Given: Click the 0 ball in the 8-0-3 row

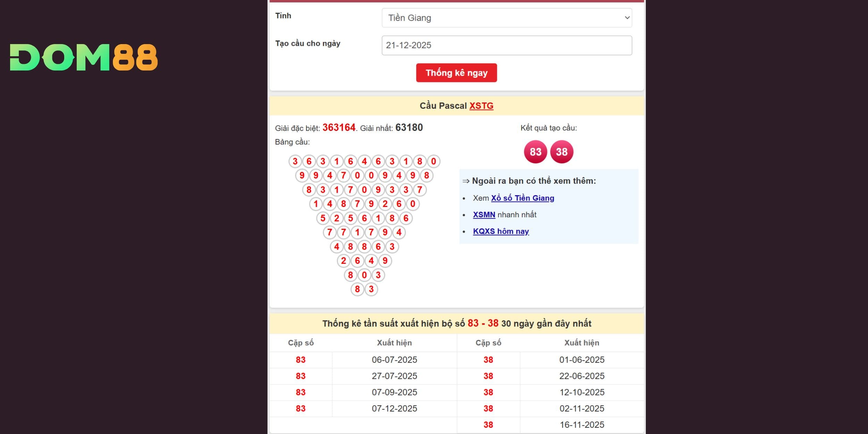Looking at the screenshot, I should pyautogui.click(x=364, y=275).
